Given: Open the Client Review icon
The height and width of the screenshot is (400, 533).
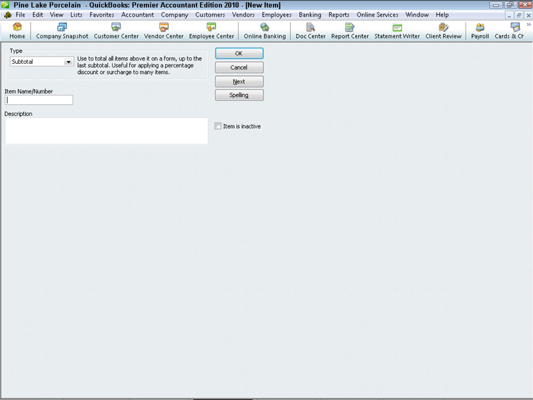Looking at the screenshot, I should point(443,31).
